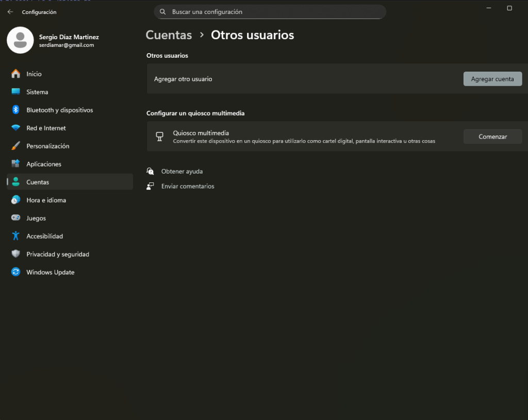Focus the Buscar una configuración search field

tap(273, 12)
